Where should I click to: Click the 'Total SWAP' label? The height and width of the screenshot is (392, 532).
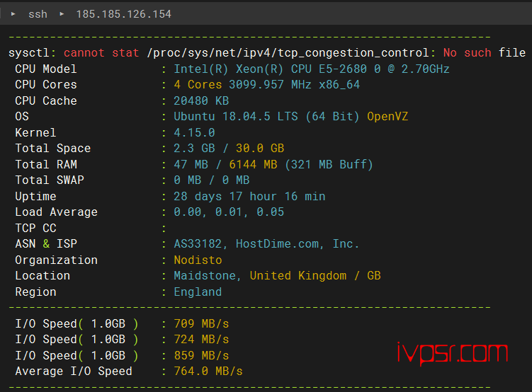[x=50, y=180]
